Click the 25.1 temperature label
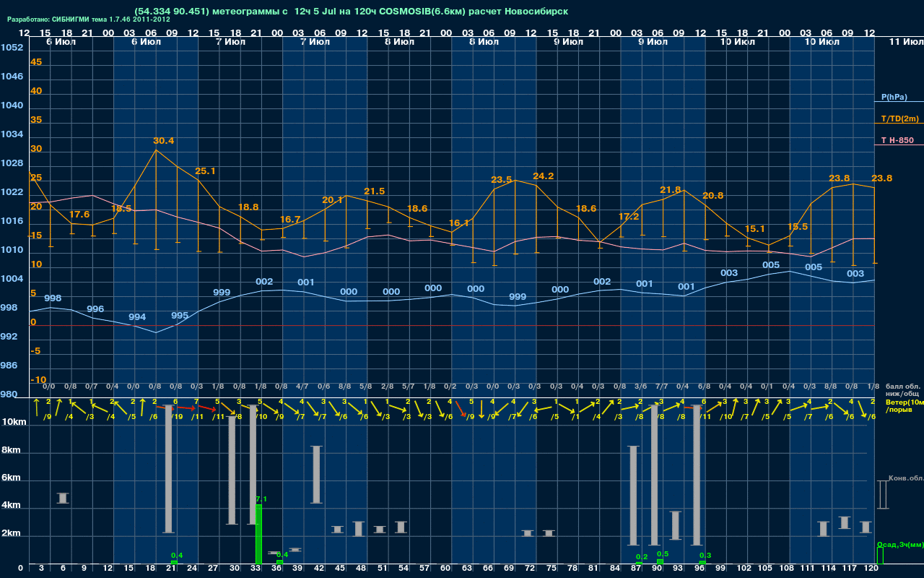The height and width of the screenshot is (578, 924). coord(206,171)
